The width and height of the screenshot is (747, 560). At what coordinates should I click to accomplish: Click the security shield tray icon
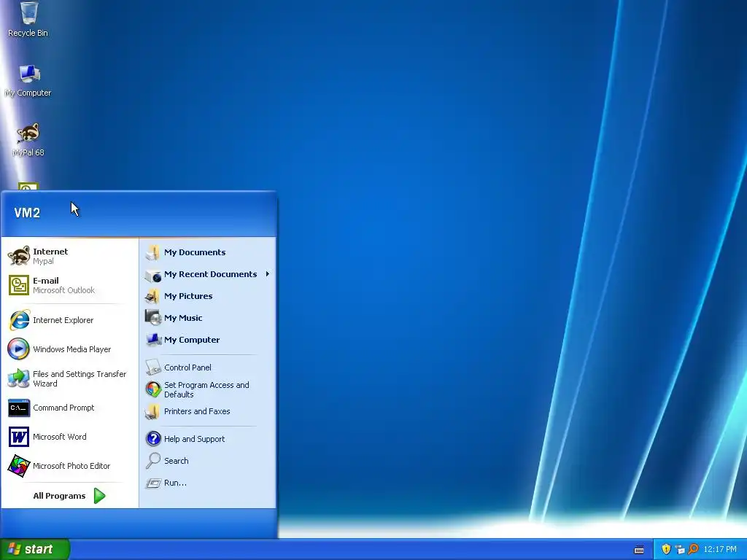(666, 549)
